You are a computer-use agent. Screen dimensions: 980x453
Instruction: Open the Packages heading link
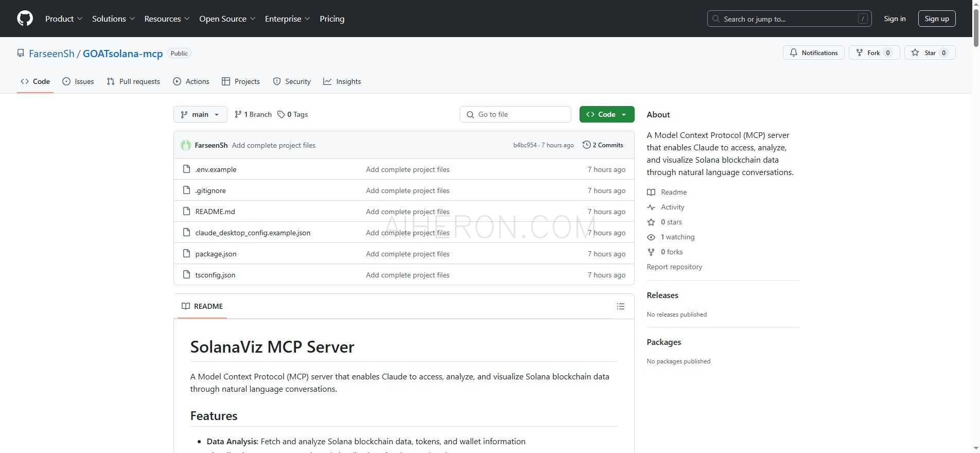(664, 342)
